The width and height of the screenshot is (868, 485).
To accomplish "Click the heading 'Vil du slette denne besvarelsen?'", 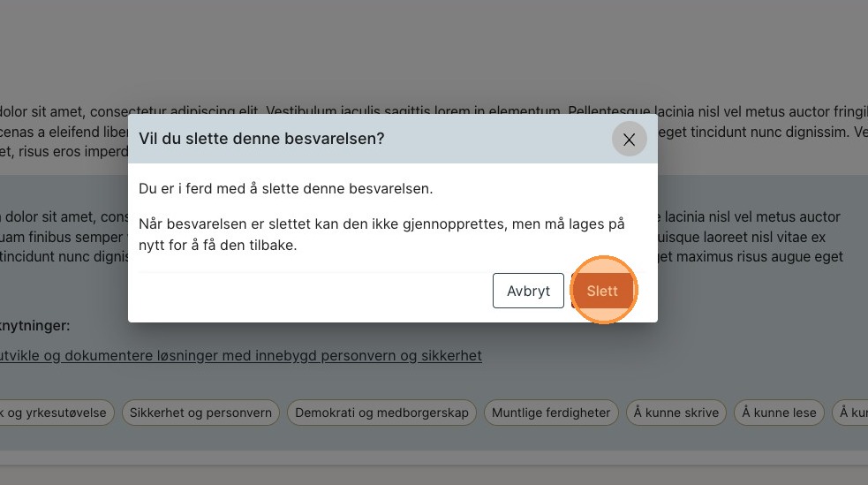I will (261, 139).
